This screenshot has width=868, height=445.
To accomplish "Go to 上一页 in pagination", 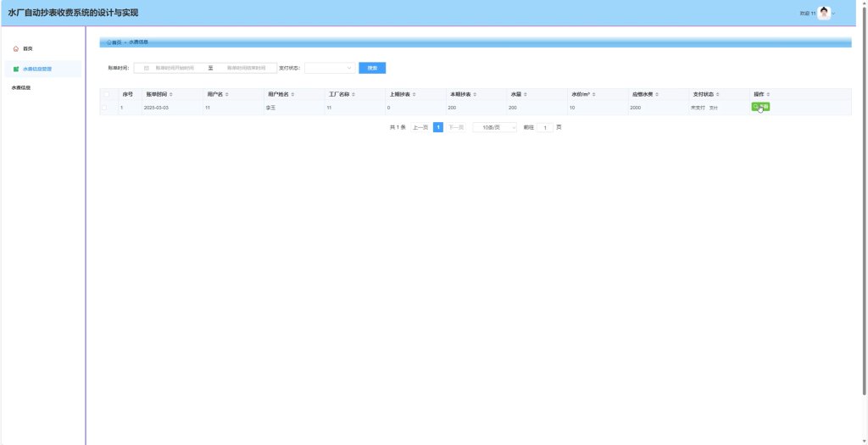I will tap(420, 127).
